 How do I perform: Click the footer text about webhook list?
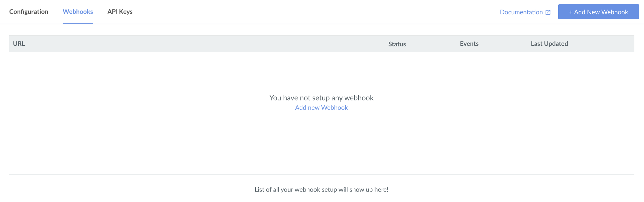(321, 190)
